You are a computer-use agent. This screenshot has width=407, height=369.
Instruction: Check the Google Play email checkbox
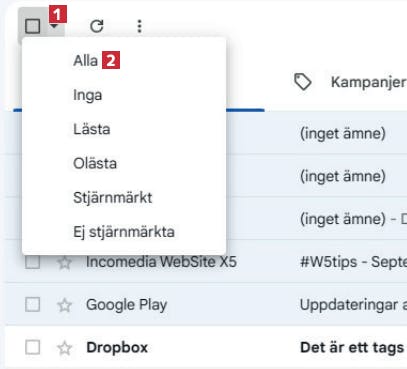33,305
